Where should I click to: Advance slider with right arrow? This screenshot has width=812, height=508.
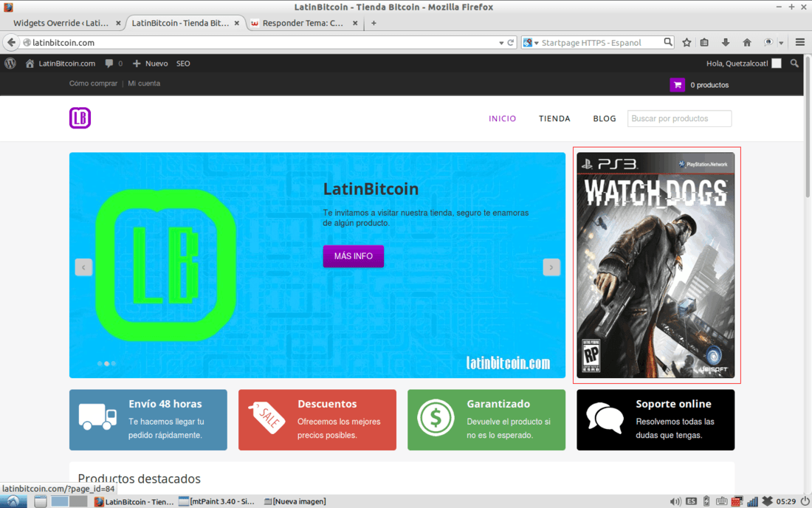(x=551, y=267)
